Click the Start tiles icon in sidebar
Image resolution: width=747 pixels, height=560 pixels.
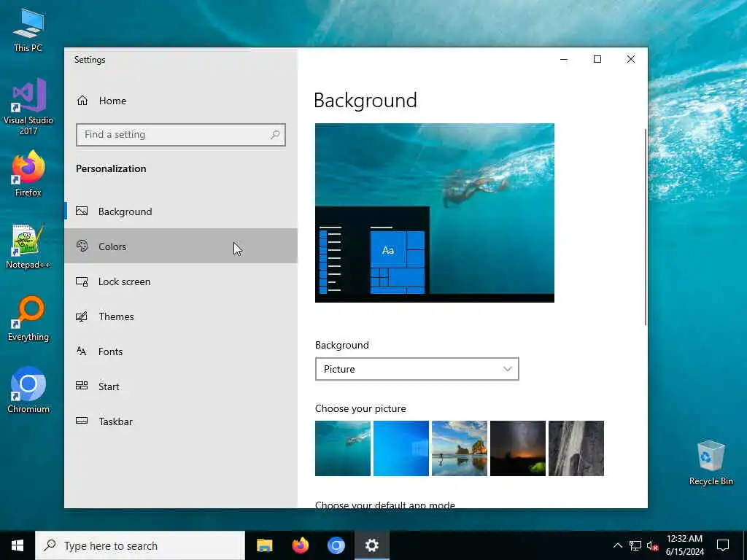click(82, 386)
